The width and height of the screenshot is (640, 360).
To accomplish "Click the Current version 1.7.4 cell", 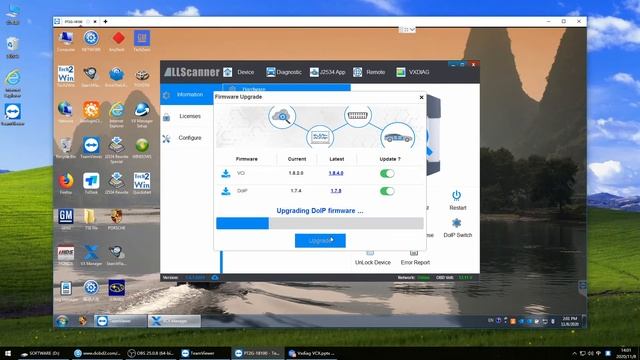I will coord(296,191).
